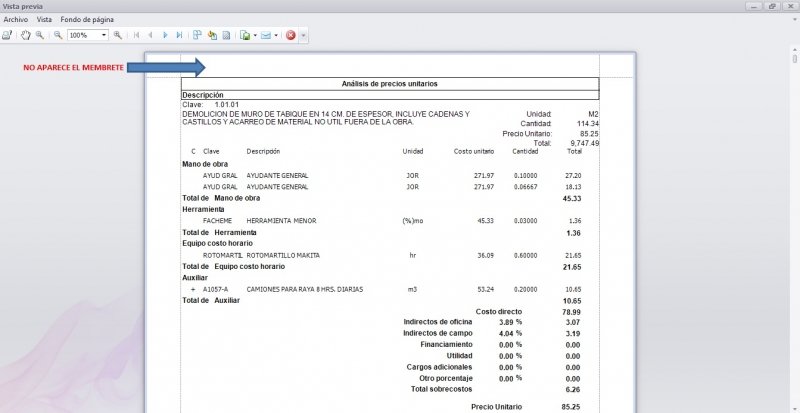Go to the next page
The height and width of the screenshot is (413, 800).
click(165, 35)
